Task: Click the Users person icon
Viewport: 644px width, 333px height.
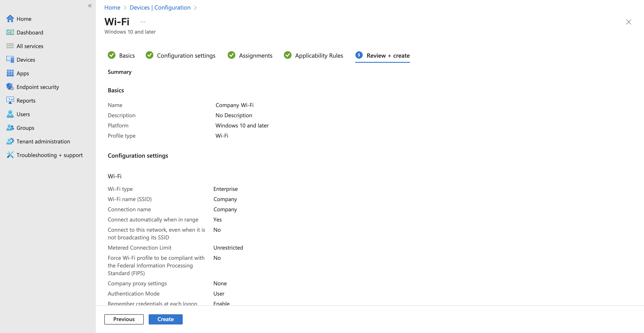Action: [x=10, y=114]
